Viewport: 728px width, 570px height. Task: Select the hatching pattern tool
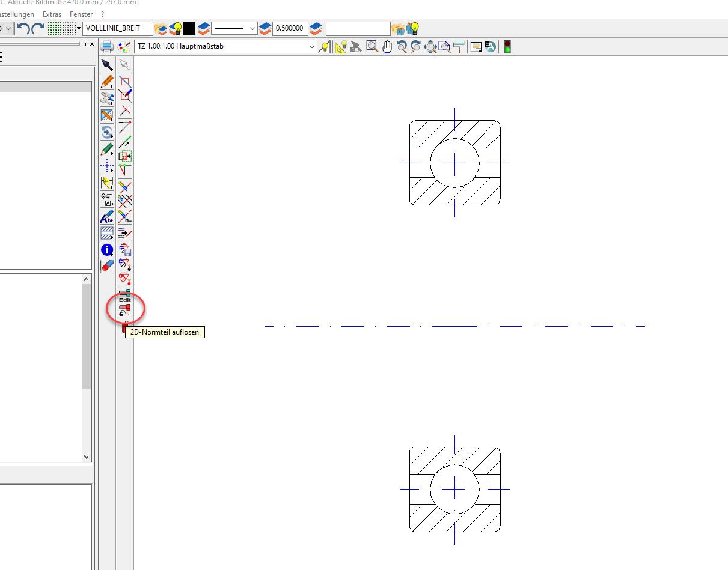(x=107, y=234)
